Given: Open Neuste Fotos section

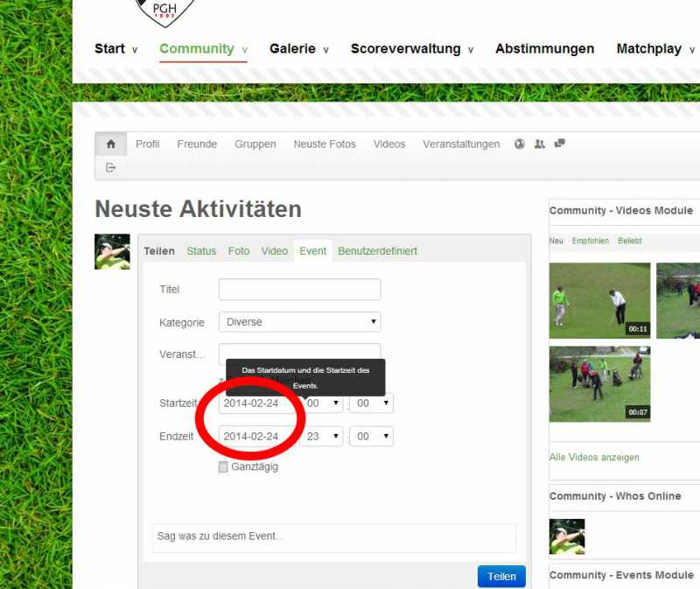Looking at the screenshot, I should pos(325,144).
